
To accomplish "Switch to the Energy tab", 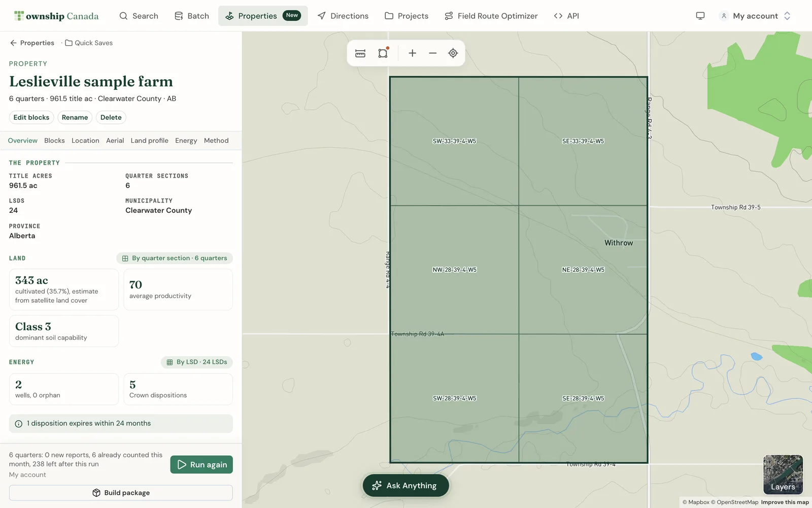I will (x=186, y=141).
